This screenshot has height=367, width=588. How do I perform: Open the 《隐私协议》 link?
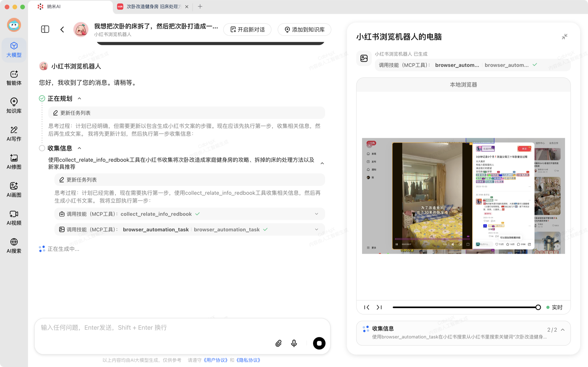pyautogui.click(x=248, y=360)
